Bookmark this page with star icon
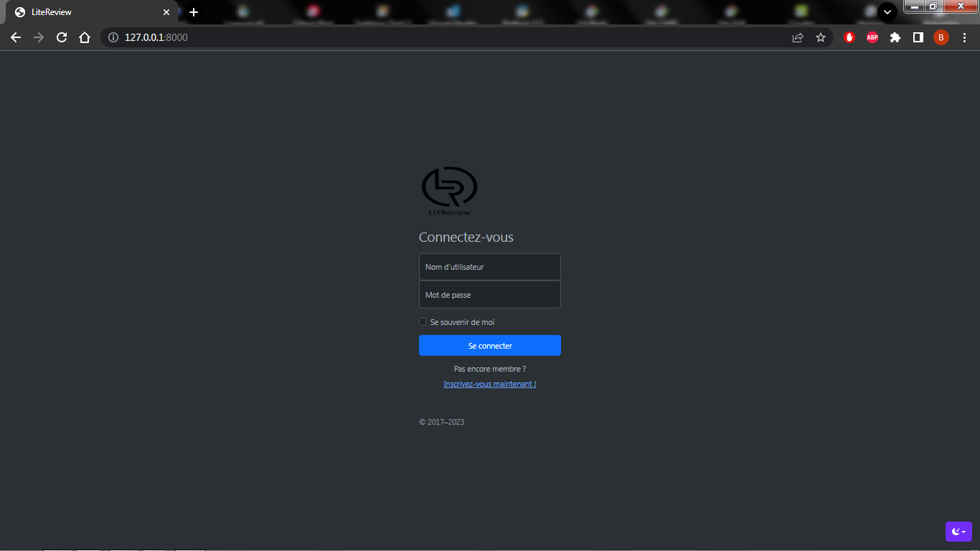 pos(821,37)
